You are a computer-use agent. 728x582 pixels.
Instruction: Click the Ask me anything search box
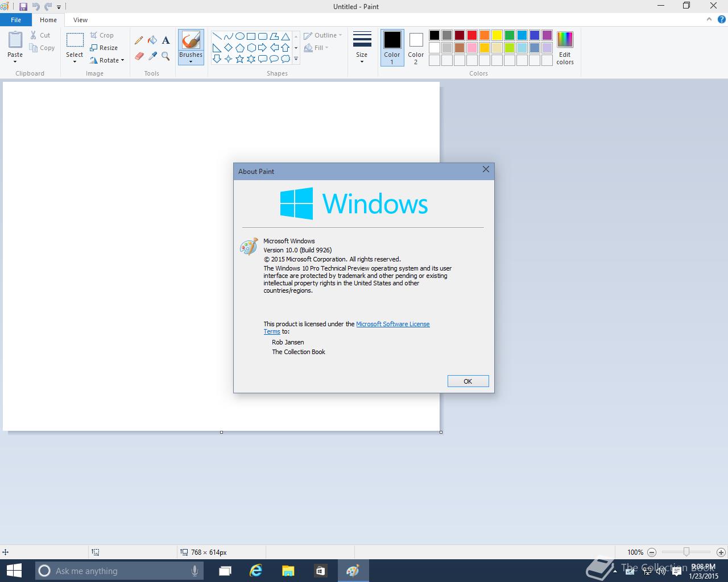pos(119,571)
